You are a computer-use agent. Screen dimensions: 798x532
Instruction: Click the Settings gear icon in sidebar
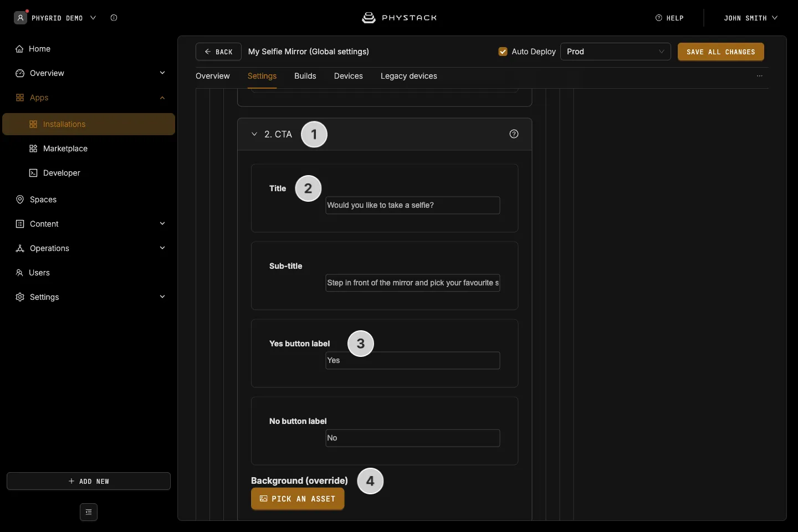point(20,297)
